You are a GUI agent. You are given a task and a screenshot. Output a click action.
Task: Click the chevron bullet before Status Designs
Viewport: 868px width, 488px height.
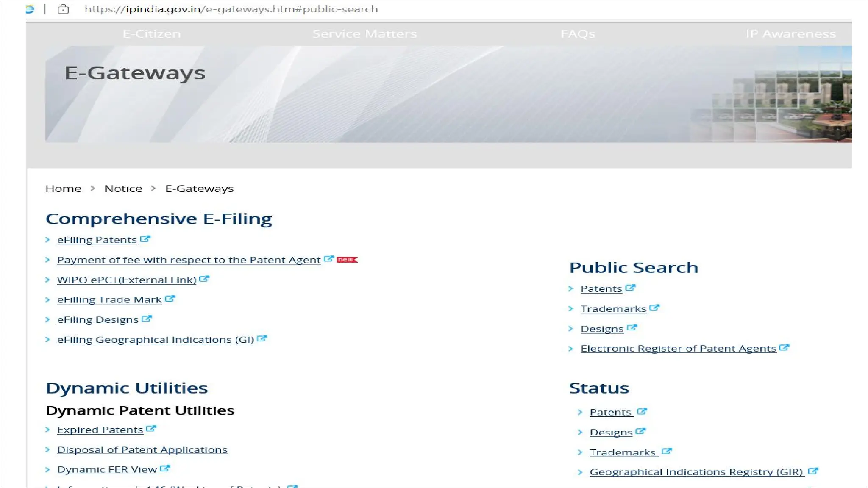click(580, 432)
